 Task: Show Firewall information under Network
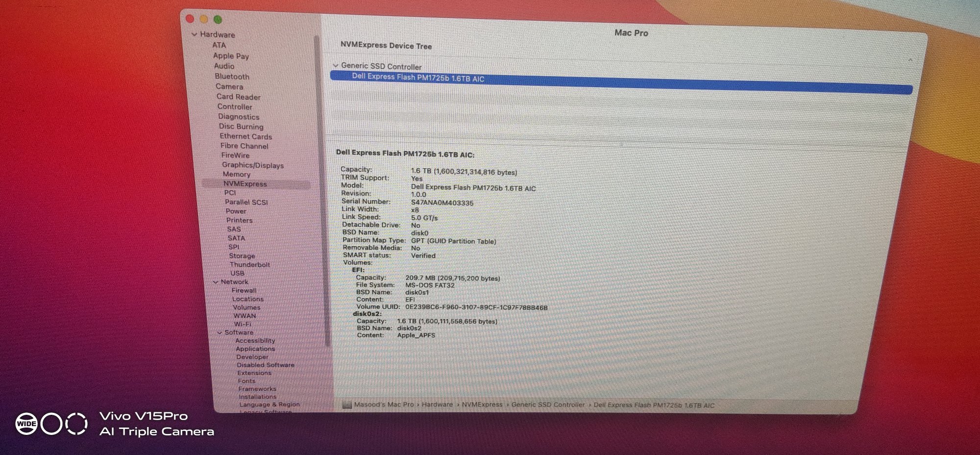[244, 291]
